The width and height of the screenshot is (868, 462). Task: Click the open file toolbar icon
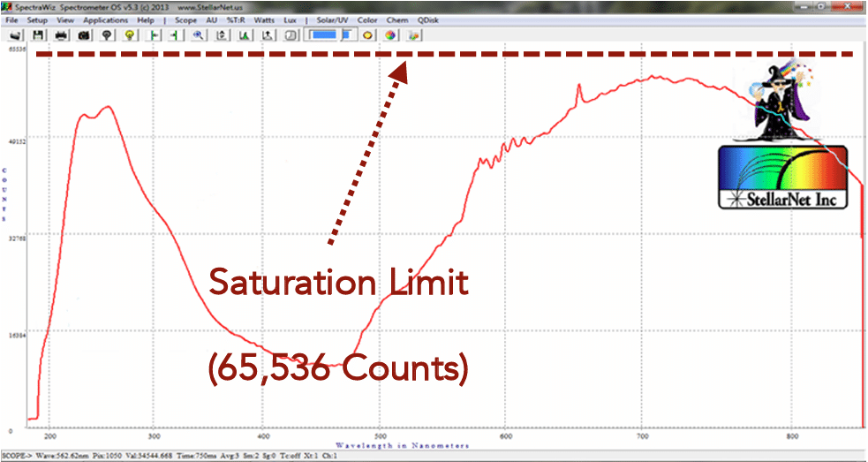(x=16, y=35)
